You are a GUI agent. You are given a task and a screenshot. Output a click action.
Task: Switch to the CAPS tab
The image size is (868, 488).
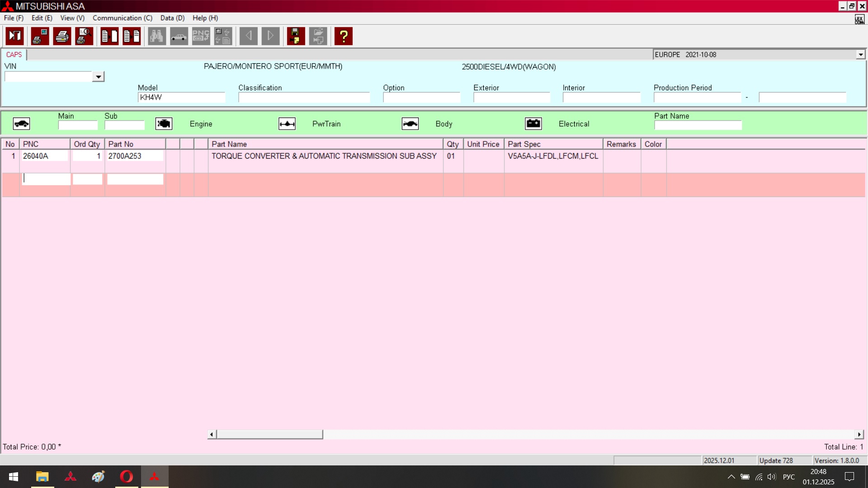(14, 55)
